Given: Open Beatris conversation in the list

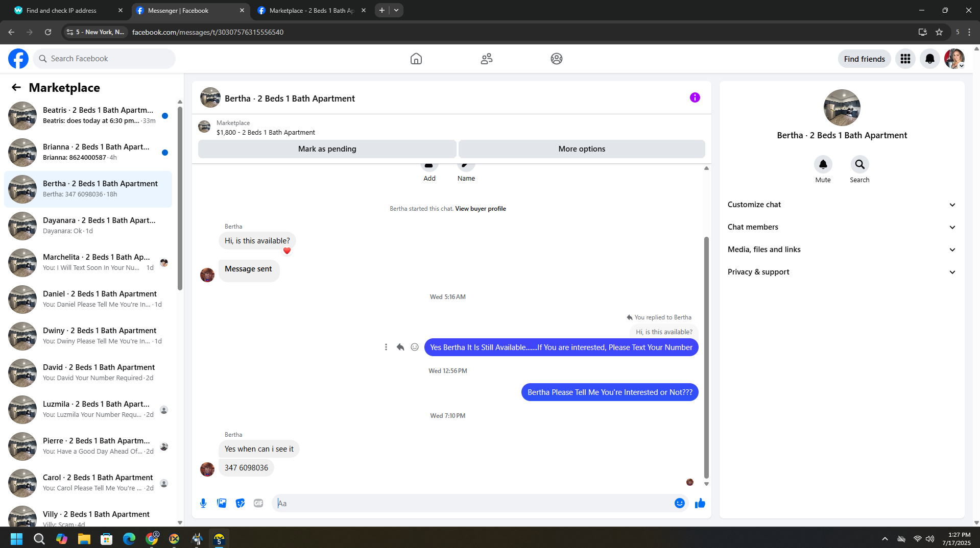Looking at the screenshot, I should coord(88,116).
